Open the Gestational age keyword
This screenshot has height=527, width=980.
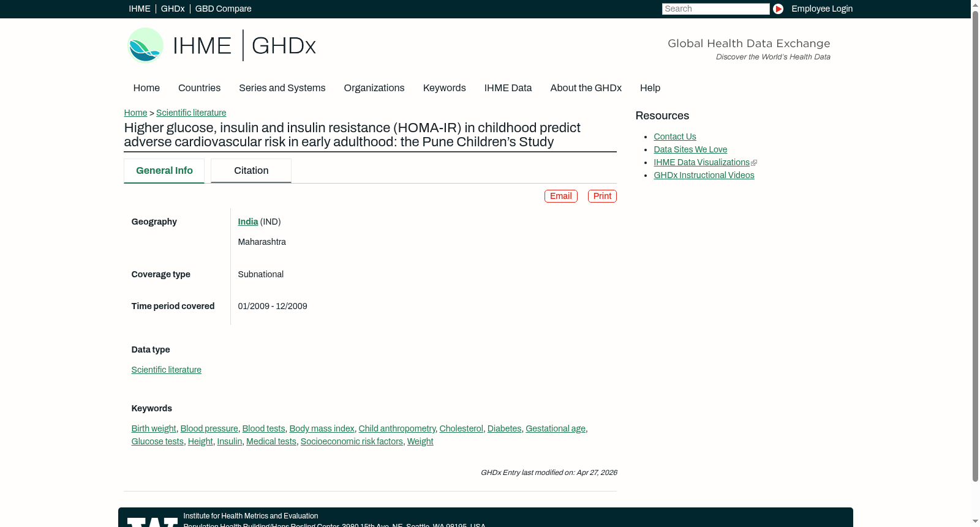[556, 428]
